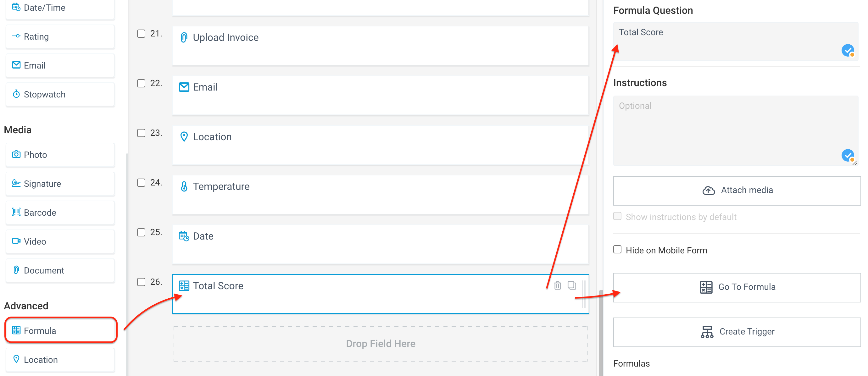Enable Hide on Mobile Form checkbox
This screenshot has width=868, height=376.
[617, 250]
